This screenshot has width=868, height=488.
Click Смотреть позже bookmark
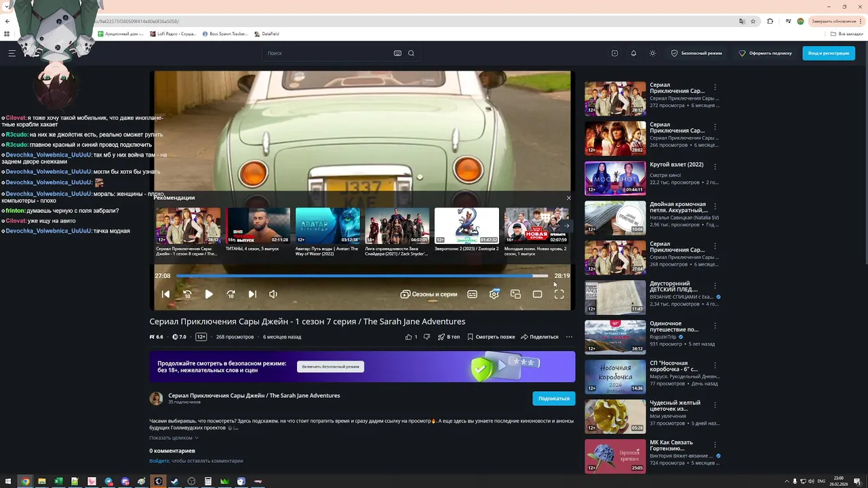tap(490, 337)
